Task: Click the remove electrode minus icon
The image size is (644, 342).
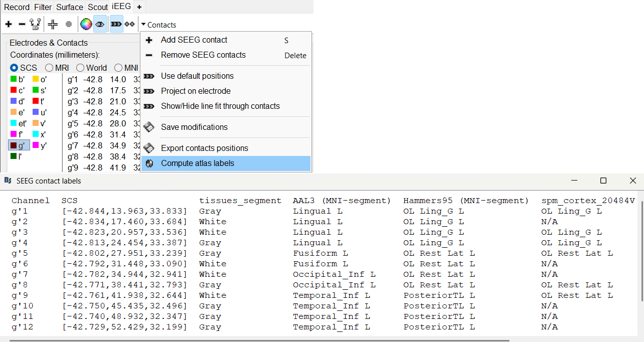Action: (x=22, y=24)
